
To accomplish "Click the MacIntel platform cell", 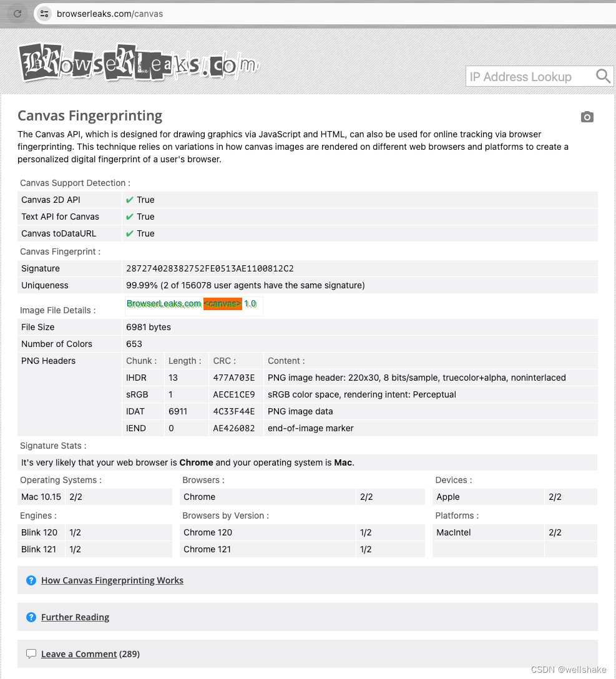I will click(x=488, y=532).
